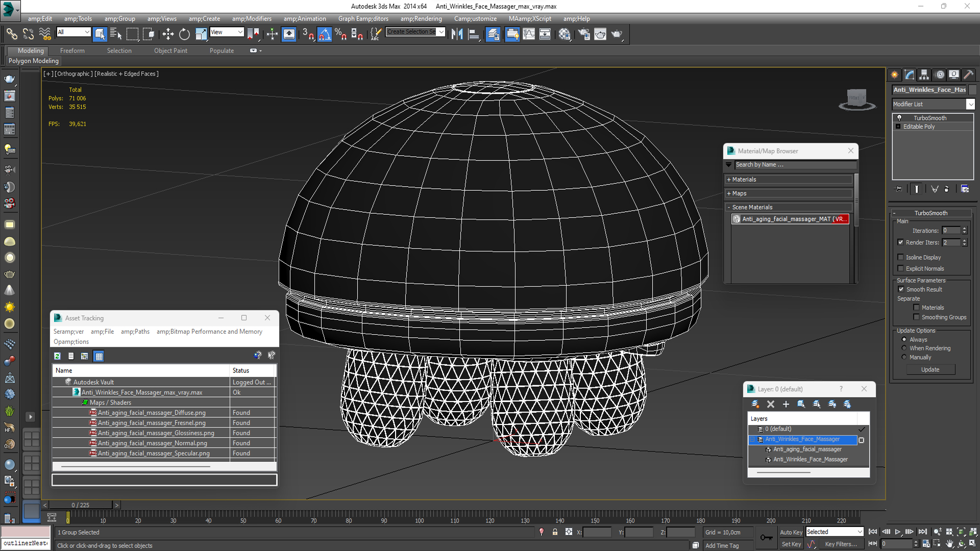
Task: Enable Separate by Materials checkbox
Action: click(916, 308)
